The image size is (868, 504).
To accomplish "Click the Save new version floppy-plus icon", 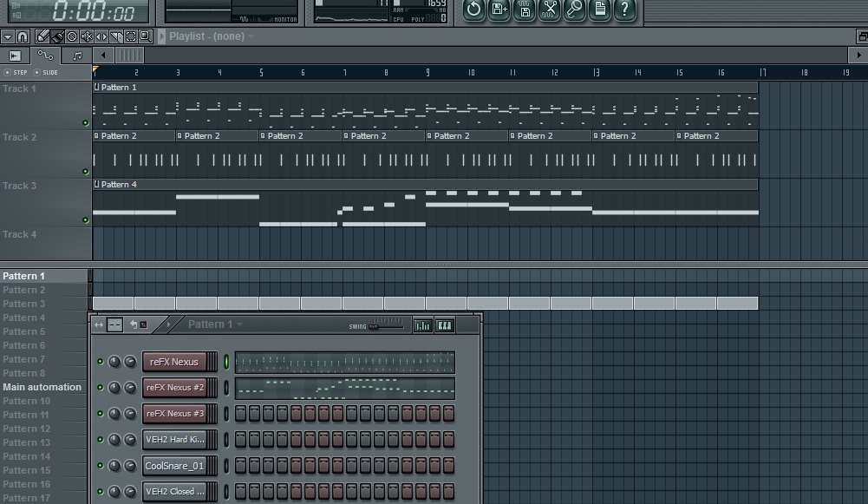I will click(499, 9).
